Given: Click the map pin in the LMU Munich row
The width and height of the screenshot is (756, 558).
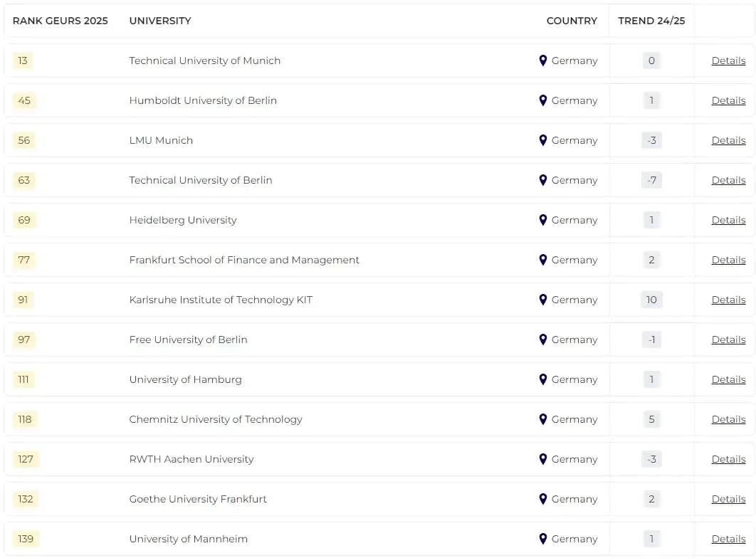Looking at the screenshot, I should pyautogui.click(x=543, y=140).
